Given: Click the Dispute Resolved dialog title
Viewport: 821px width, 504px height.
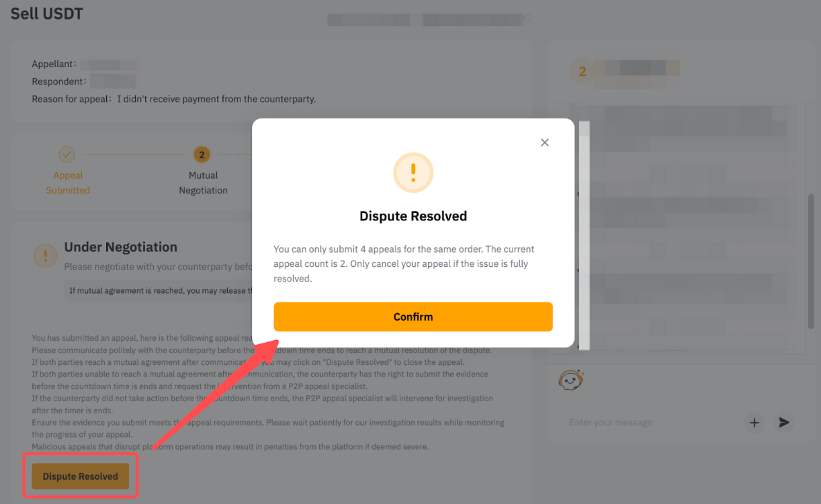Looking at the screenshot, I should pyautogui.click(x=413, y=216).
